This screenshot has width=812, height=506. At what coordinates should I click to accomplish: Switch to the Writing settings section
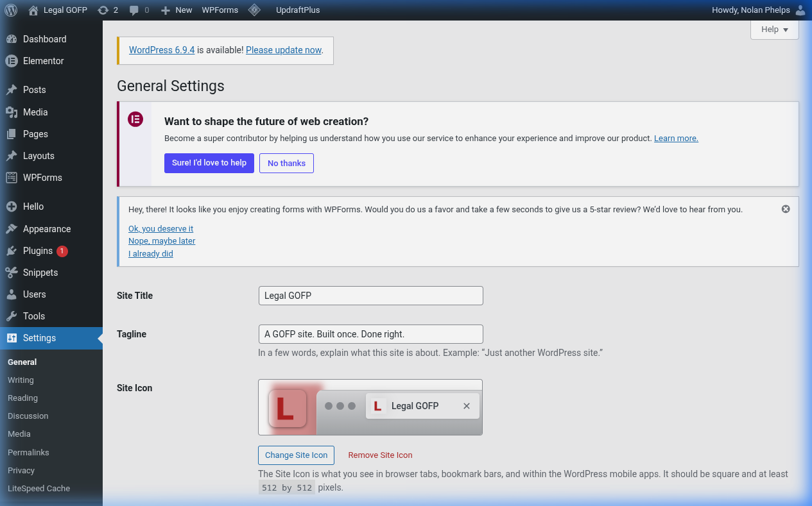(21, 380)
